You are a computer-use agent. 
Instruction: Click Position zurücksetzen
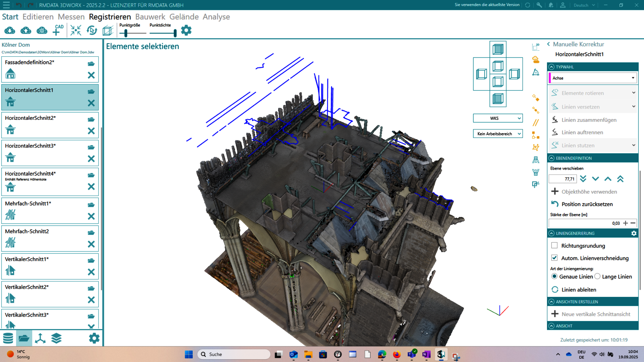(586, 204)
